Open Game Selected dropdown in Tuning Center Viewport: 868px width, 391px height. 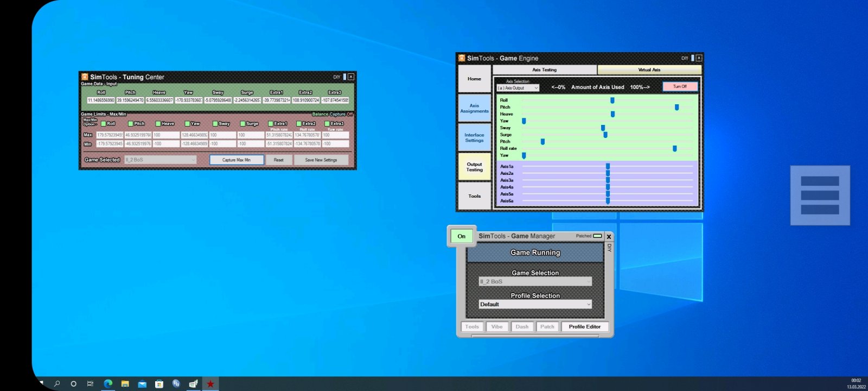(x=161, y=160)
